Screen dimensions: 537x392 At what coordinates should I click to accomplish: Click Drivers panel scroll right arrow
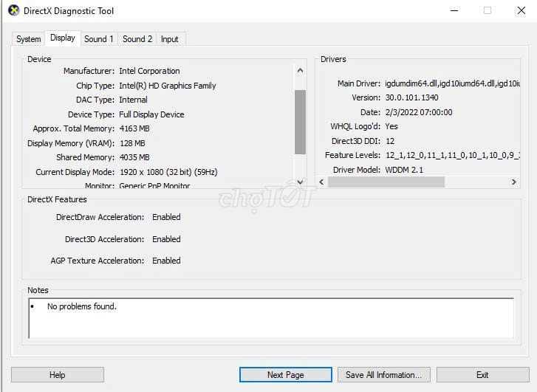tap(513, 182)
